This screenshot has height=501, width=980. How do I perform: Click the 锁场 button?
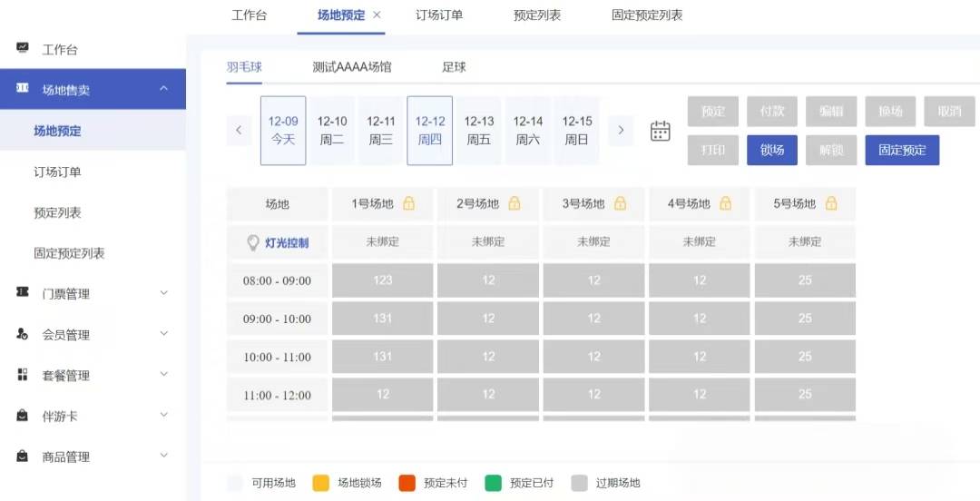pyautogui.click(x=772, y=150)
